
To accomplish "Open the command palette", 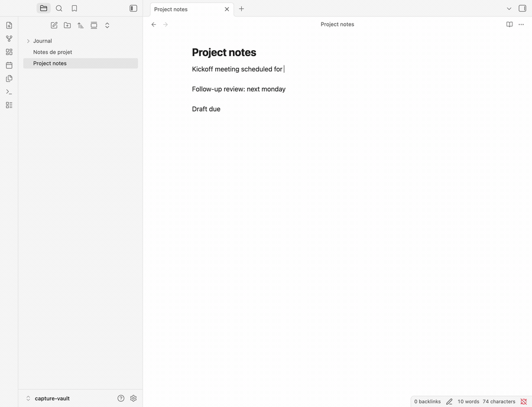I will [x=9, y=92].
